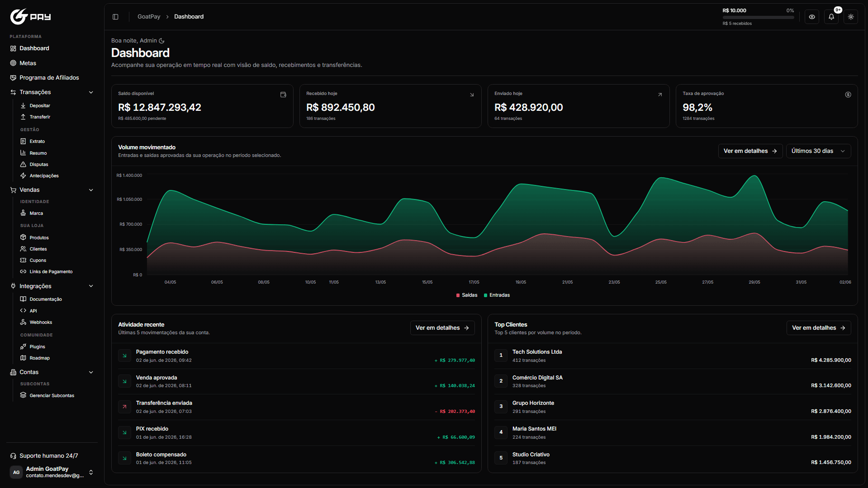Viewport: 868px width, 488px height.
Task: Click the GoatPay breadcrumb link
Action: 149,17
